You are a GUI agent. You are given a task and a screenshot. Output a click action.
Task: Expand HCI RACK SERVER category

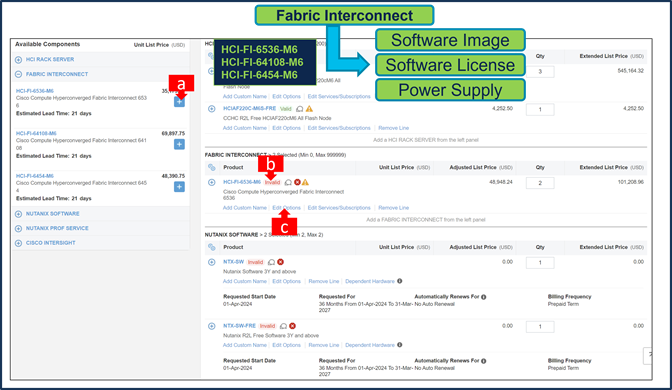(x=18, y=60)
